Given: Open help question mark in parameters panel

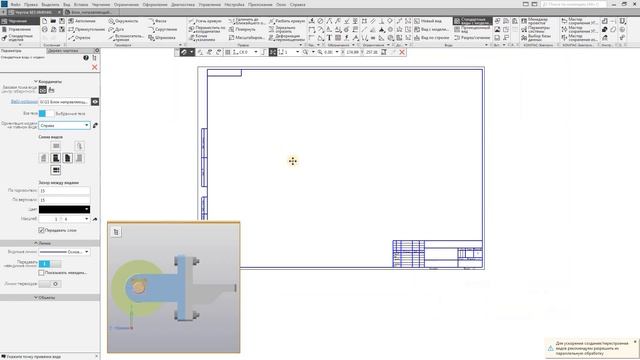Looking at the screenshot, I should coord(86,58).
